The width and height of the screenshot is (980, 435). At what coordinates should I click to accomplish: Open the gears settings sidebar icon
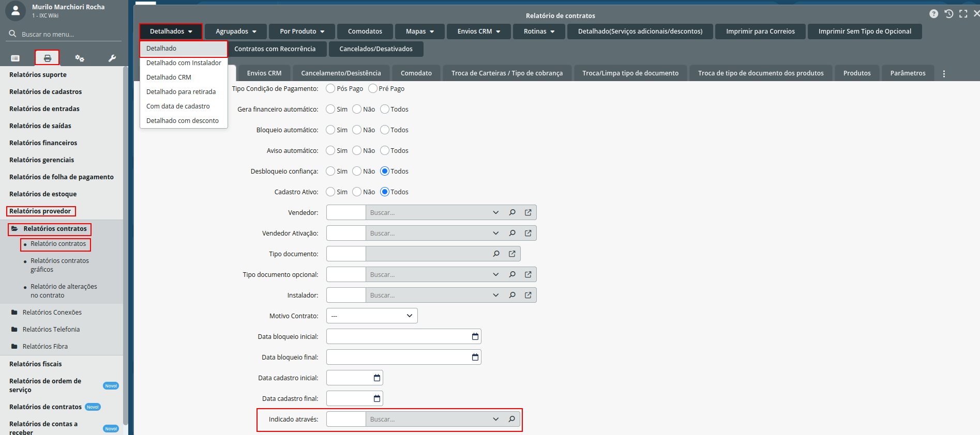pyautogui.click(x=80, y=58)
